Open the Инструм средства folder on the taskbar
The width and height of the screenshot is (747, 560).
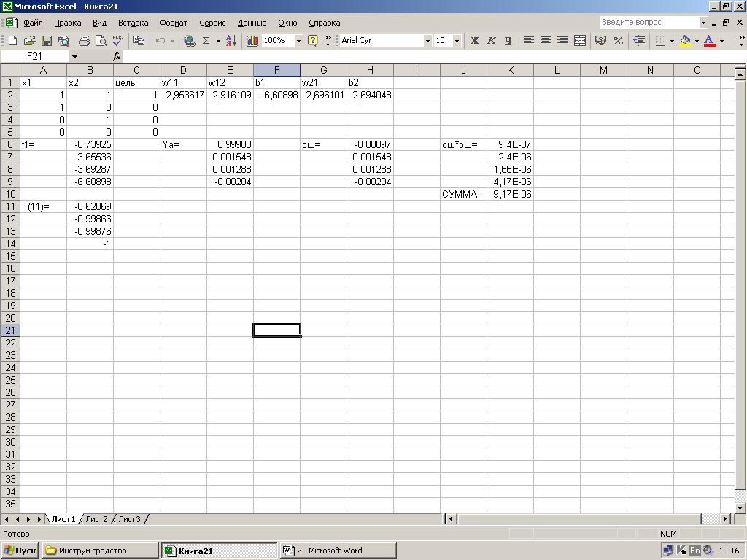[101, 551]
